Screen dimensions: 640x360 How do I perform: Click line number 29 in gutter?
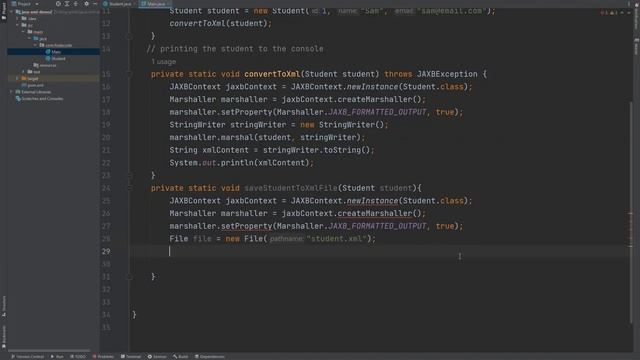(x=106, y=251)
